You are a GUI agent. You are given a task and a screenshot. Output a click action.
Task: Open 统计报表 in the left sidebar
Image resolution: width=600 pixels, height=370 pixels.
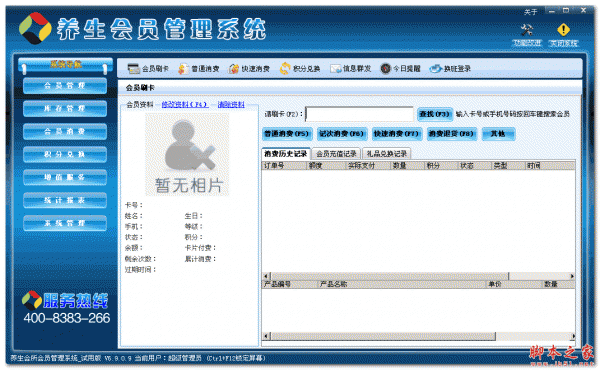tap(65, 200)
